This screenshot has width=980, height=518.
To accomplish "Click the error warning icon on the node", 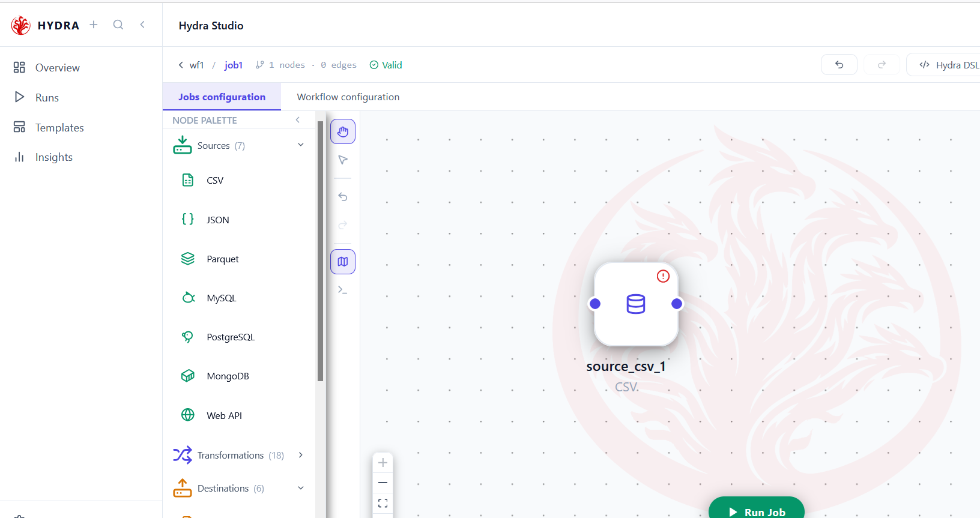I will [663, 276].
